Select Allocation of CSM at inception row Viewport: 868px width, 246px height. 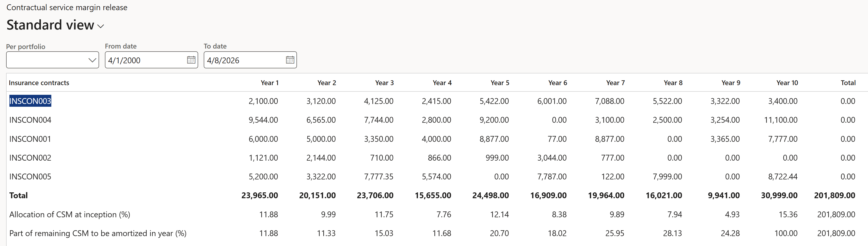[69, 214]
